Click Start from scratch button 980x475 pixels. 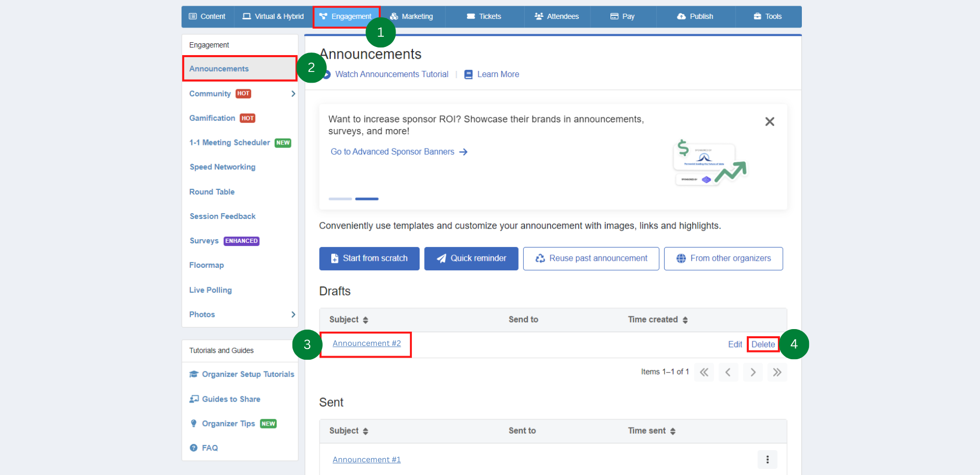pos(370,259)
